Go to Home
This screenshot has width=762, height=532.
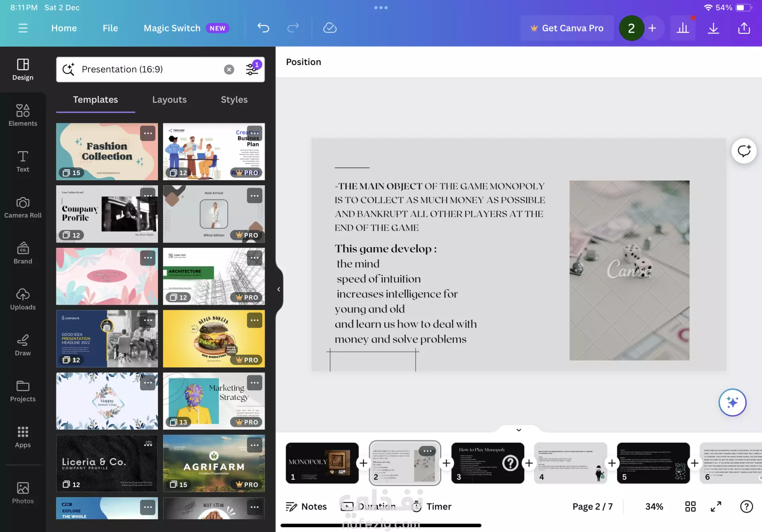coord(64,28)
